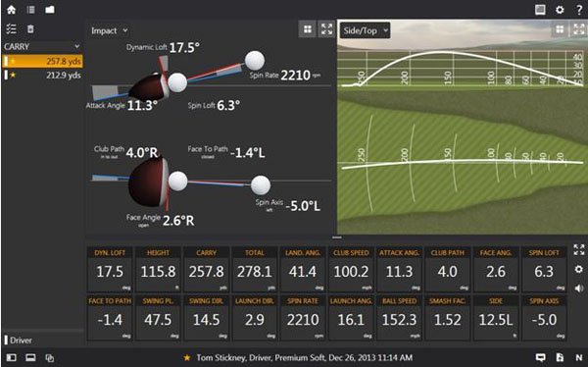Switch Impact panel to grid layout
The height and width of the screenshot is (367, 588).
pos(308,29)
